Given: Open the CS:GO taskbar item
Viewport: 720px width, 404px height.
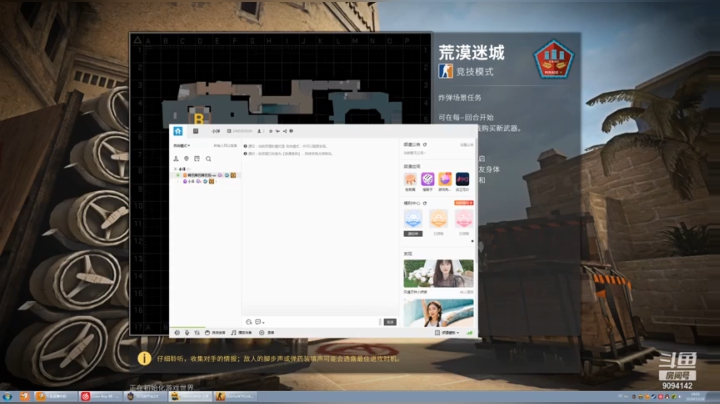Looking at the screenshot, I should 237,396.
